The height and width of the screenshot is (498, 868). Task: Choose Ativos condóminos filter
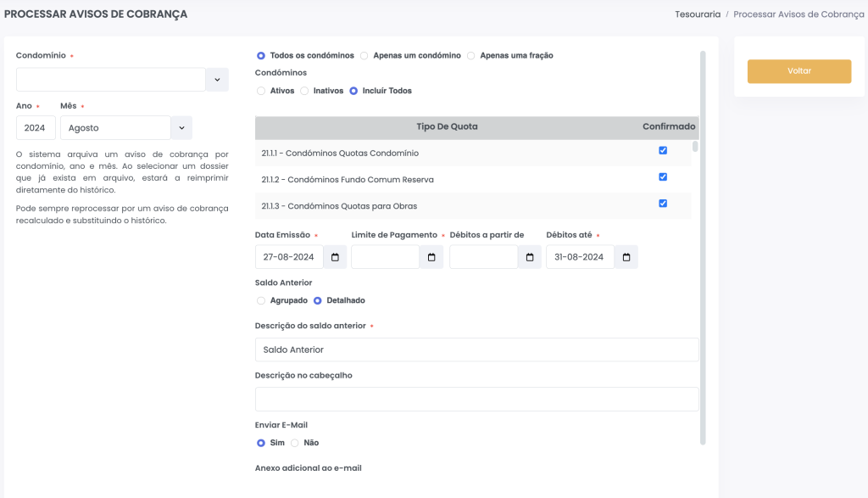[x=261, y=91]
